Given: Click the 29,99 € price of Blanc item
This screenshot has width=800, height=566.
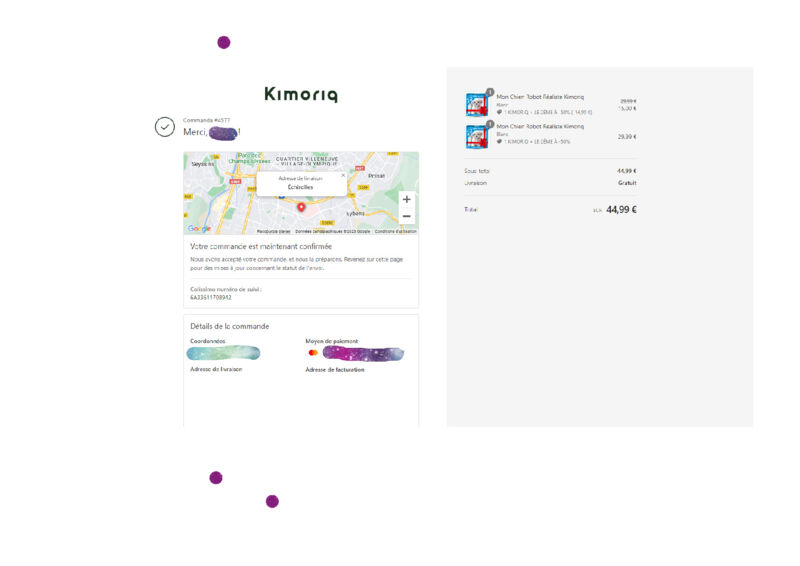Looking at the screenshot, I should click(x=627, y=137).
